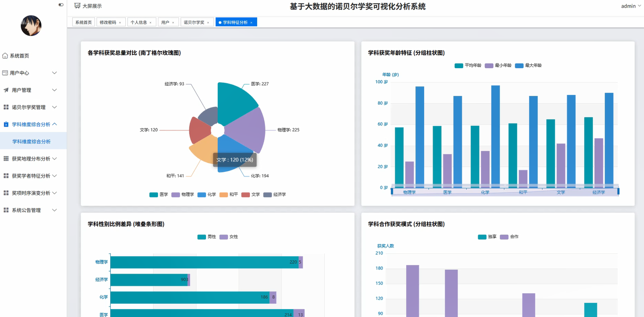This screenshot has width=644, height=317.
Task: Click the 系统首页 home icon in sidebar
Action: (5, 56)
